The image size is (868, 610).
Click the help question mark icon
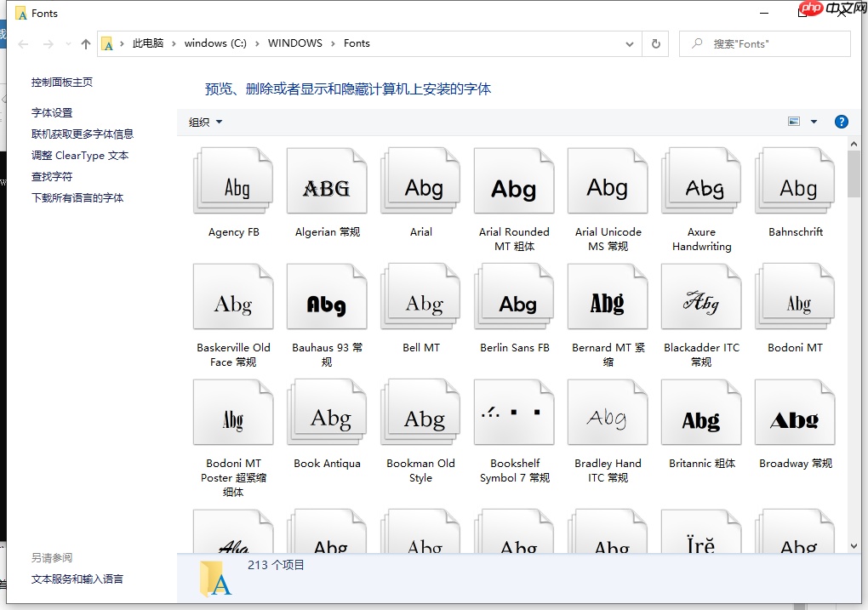tap(842, 122)
